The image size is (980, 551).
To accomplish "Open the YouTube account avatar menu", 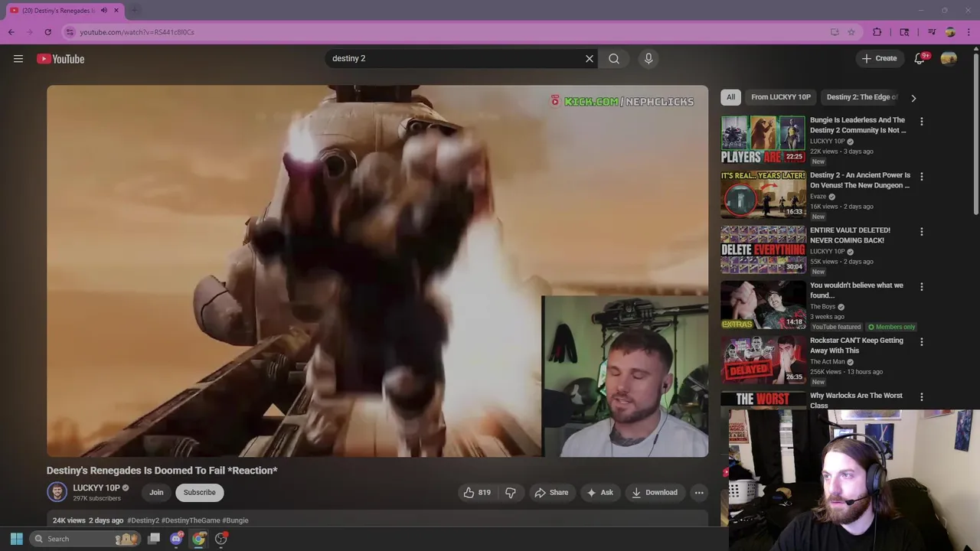I will [x=949, y=59].
